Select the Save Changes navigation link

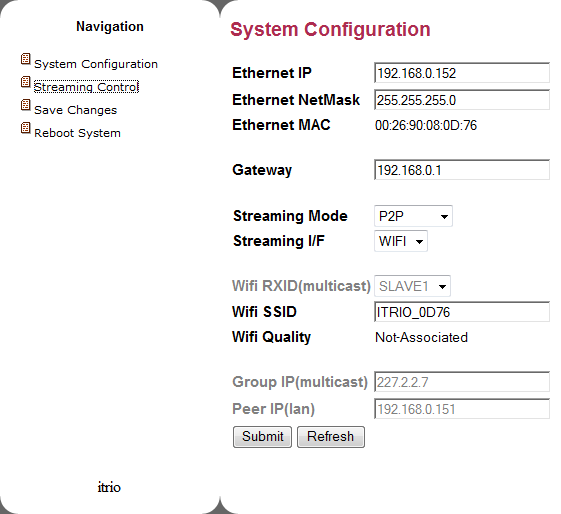point(75,110)
